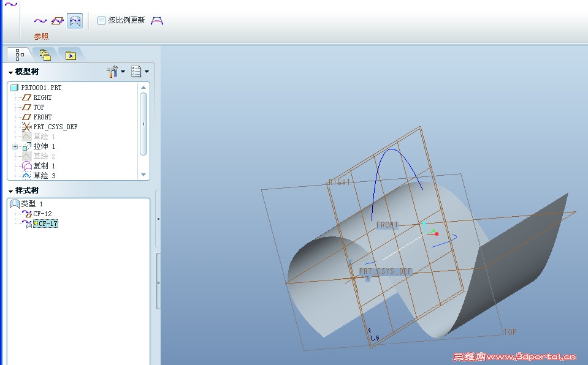Click model tree scroll down arrow
This screenshot has width=588, height=365.
pyautogui.click(x=143, y=175)
